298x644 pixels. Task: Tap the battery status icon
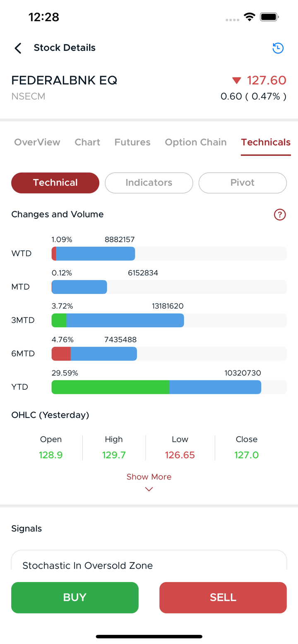(x=269, y=17)
